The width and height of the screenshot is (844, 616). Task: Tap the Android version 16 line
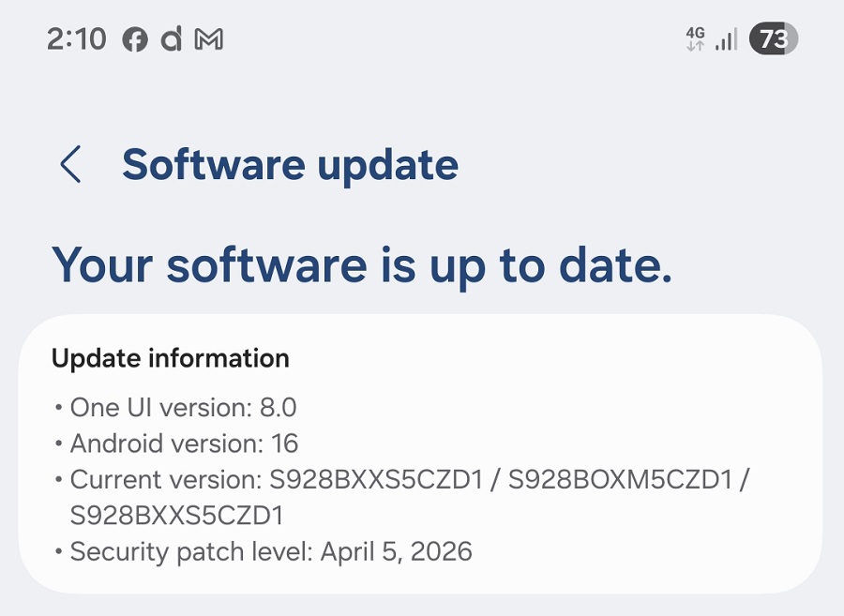coord(184,443)
